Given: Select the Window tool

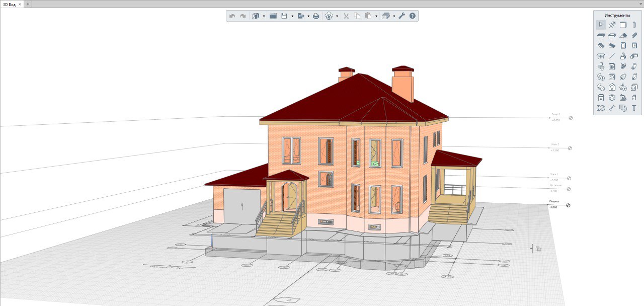Looking at the screenshot, I should (x=634, y=45).
